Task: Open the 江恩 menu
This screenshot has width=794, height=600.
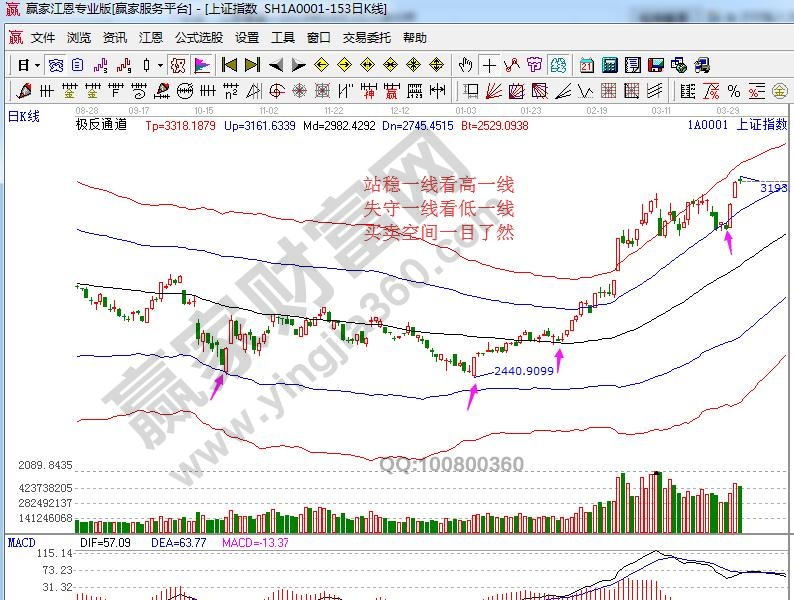Action: [x=151, y=38]
